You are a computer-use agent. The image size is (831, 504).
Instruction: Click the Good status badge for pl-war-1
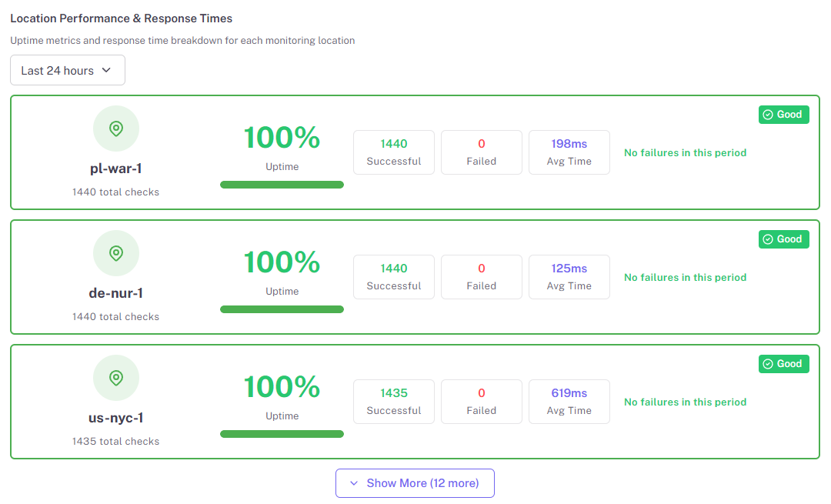pos(783,115)
